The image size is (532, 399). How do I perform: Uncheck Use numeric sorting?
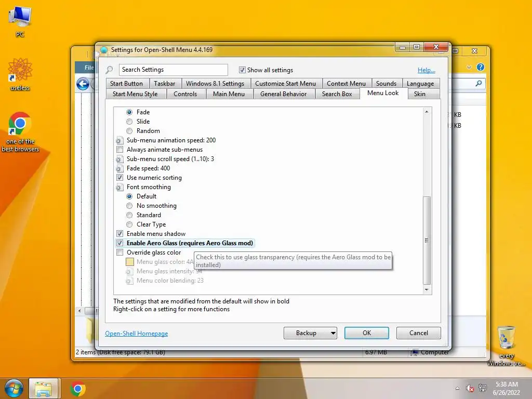click(x=120, y=178)
